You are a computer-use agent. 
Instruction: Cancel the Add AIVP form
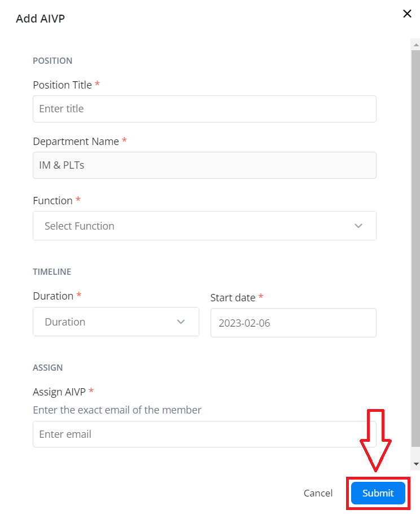point(318,493)
